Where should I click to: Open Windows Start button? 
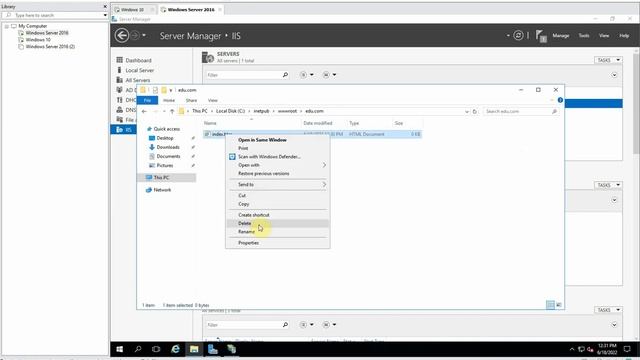pos(120,349)
